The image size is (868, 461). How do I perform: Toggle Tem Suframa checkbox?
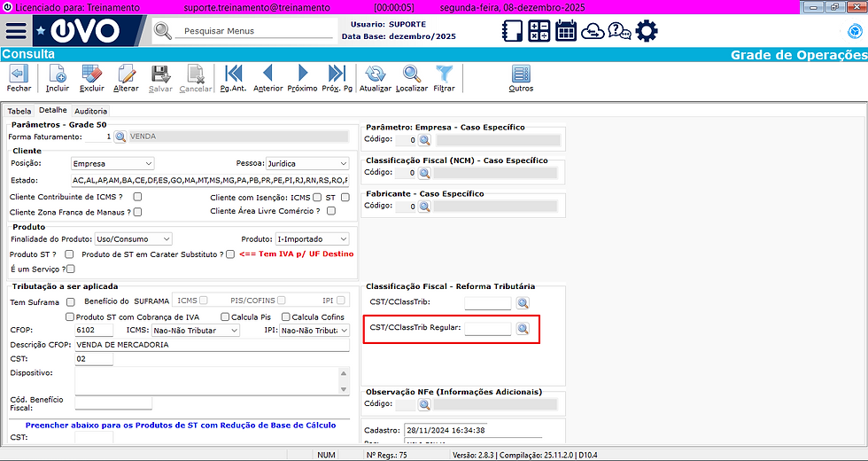pos(70,302)
